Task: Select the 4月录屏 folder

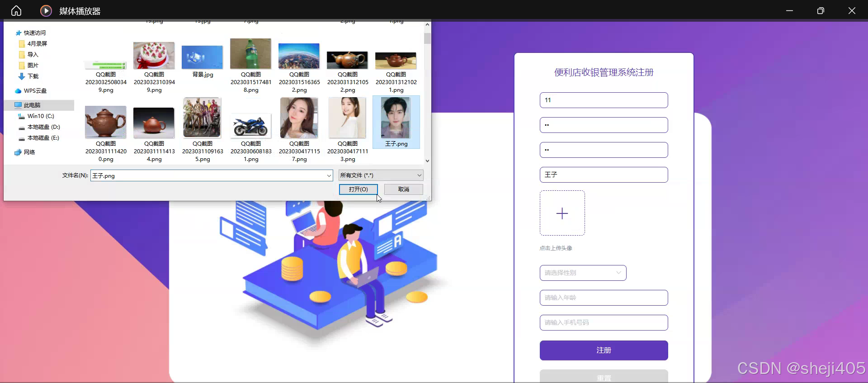Action: coord(33,44)
